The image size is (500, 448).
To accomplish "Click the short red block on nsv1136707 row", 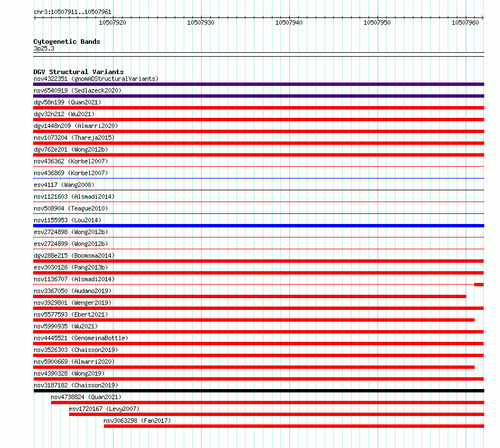I will click(479, 285).
